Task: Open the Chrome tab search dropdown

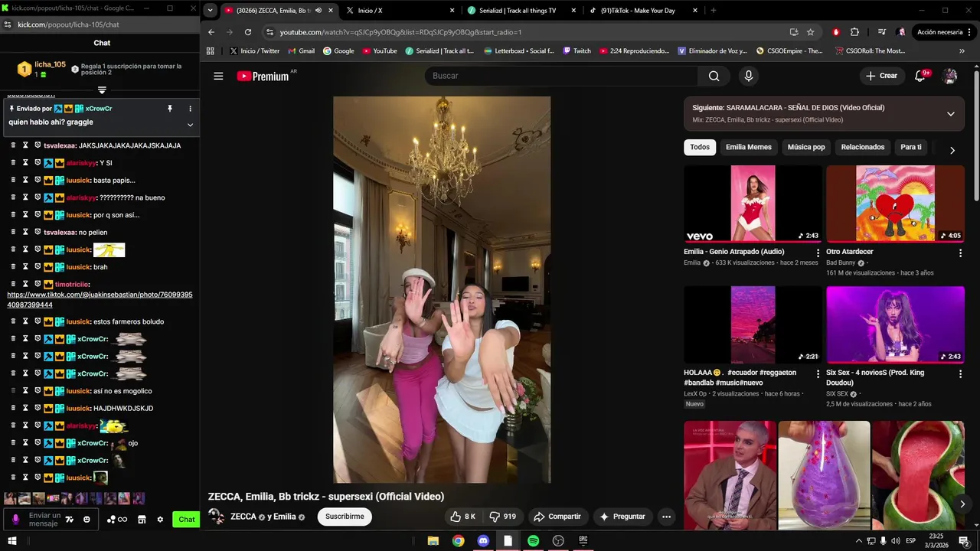Action: click(x=210, y=11)
